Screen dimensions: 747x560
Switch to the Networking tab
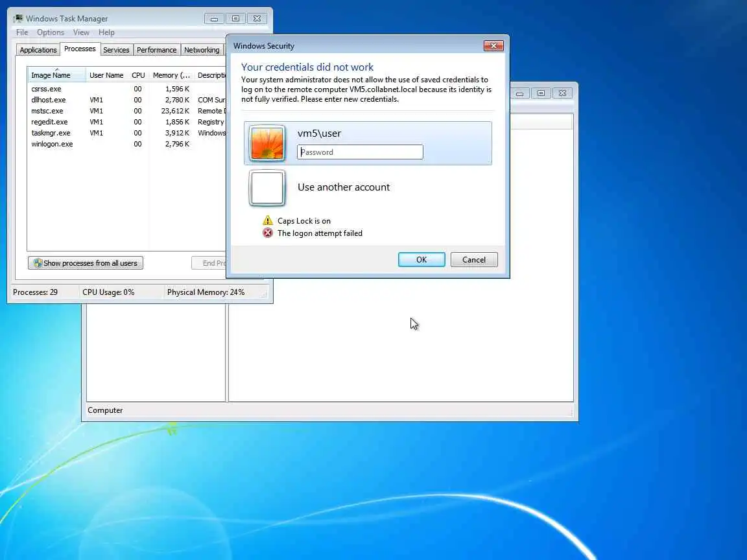click(202, 50)
